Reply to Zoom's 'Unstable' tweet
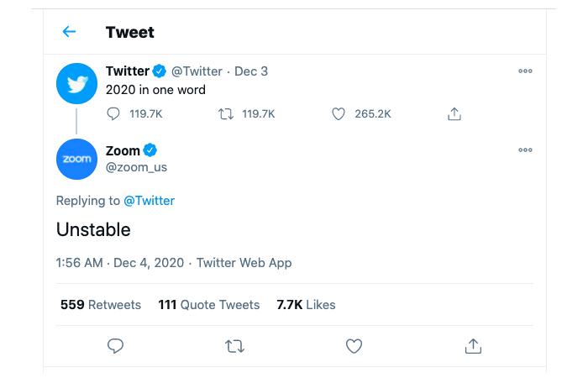This screenshot has height=378, width=588. (115, 346)
